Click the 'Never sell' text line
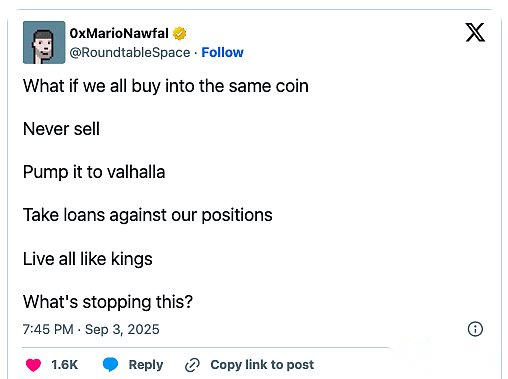The width and height of the screenshot is (508, 379). tap(61, 129)
